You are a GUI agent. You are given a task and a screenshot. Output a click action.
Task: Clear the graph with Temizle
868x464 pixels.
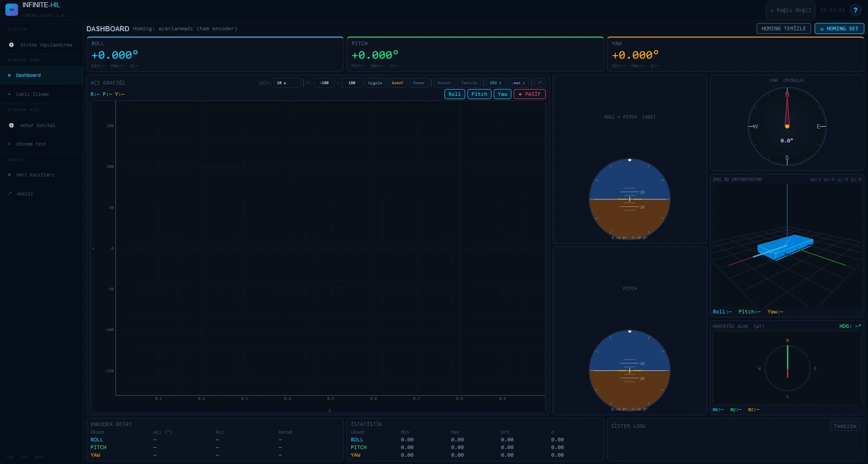[469, 83]
